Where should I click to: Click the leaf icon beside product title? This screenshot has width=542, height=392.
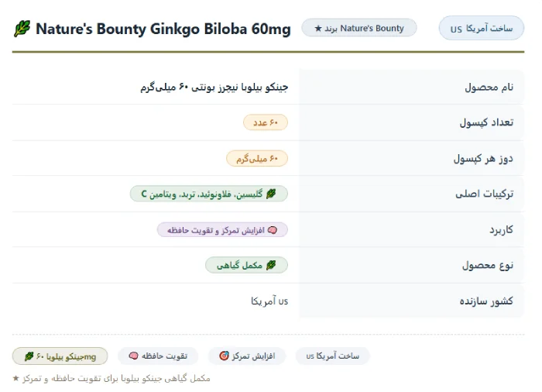[x=22, y=29]
